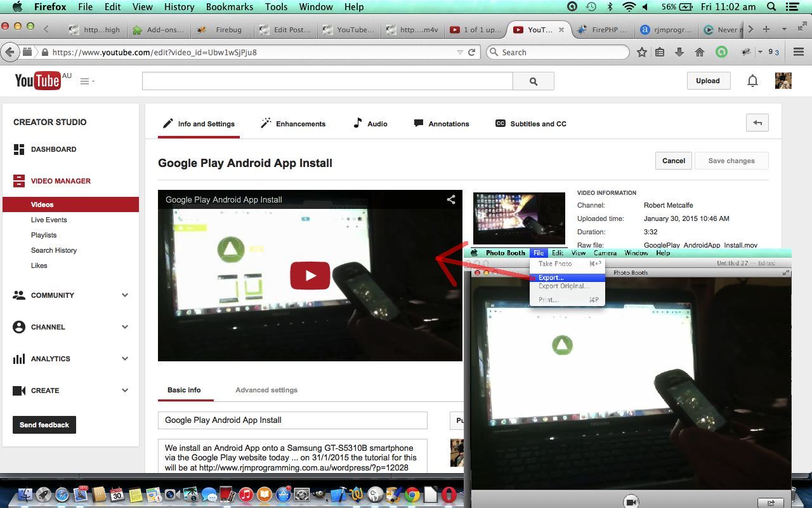Image resolution: width=812 pixels, height=508 pixels.
Task: Click the YouTube Upload button
Action: pos(708,81)
